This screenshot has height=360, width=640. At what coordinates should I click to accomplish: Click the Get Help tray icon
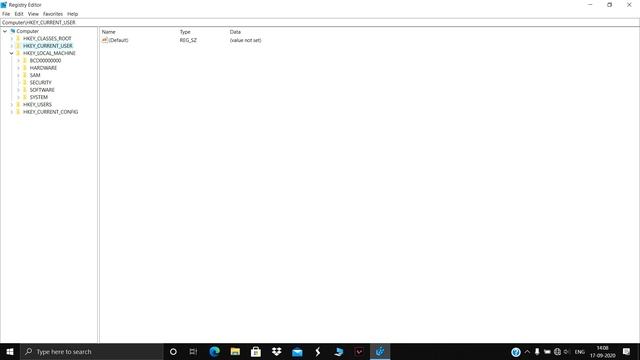point(516,352)
